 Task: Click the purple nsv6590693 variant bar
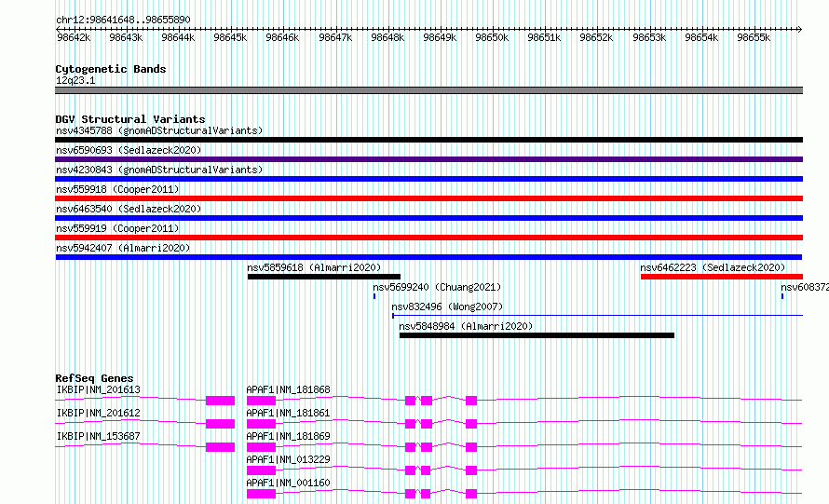pos(428,159)
